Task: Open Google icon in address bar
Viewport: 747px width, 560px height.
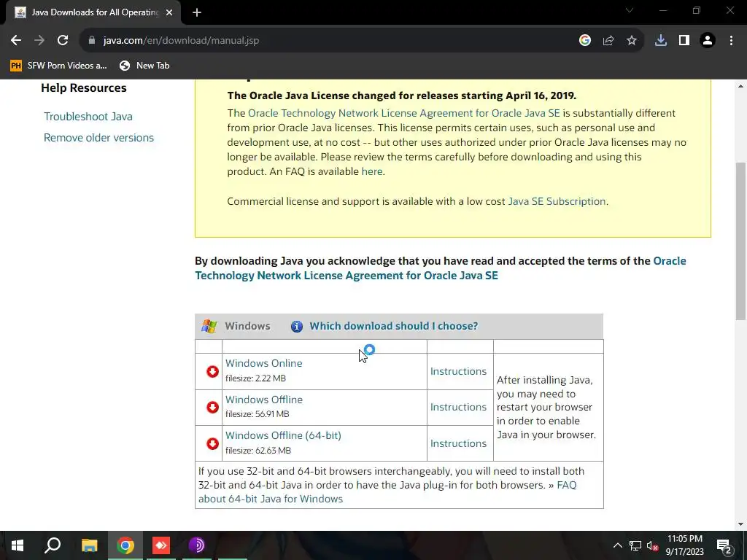Action: (x=585, y=41)
